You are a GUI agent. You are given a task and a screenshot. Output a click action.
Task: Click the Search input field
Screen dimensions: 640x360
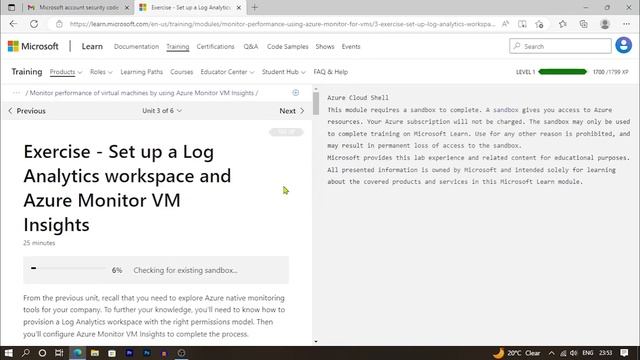click(560, 46)
